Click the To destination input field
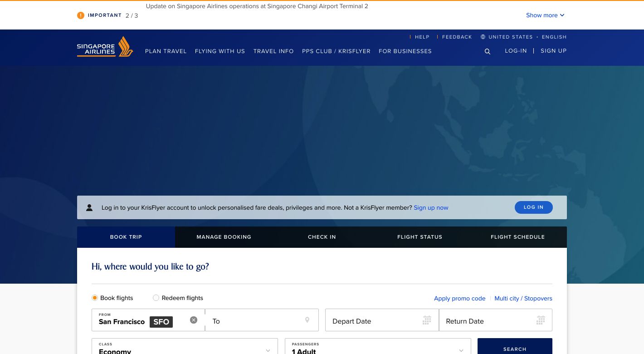Screen dimensions: 644x354 [262, 320]
